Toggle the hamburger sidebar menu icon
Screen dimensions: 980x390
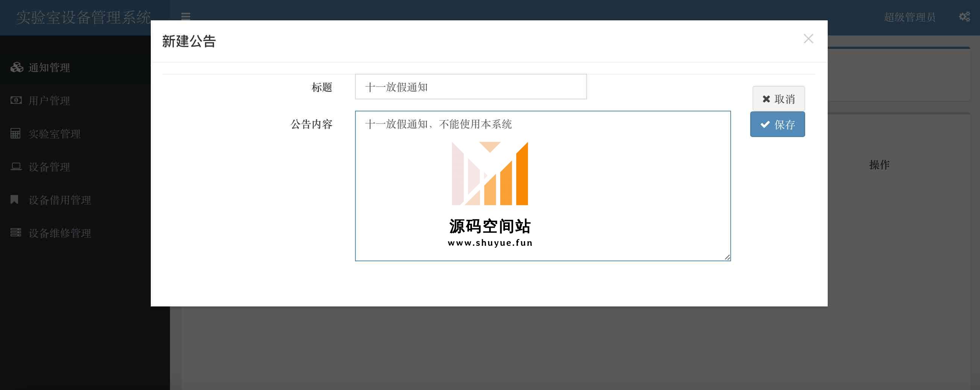[x=186, y=17]
